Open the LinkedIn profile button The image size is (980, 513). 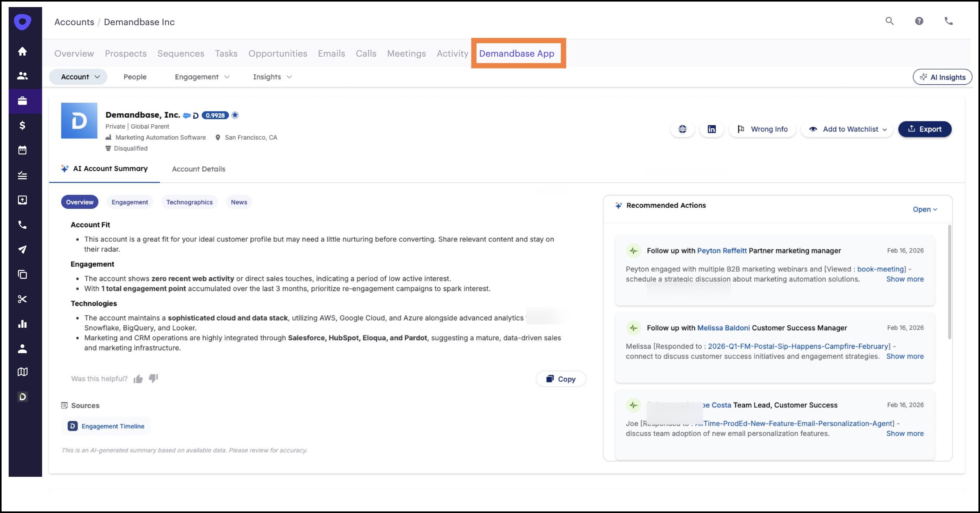pyautogui.click(x=711, y=129)
